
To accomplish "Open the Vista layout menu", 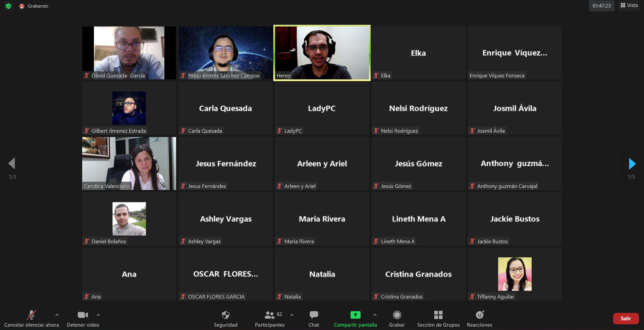I will [x=629, y=5].
